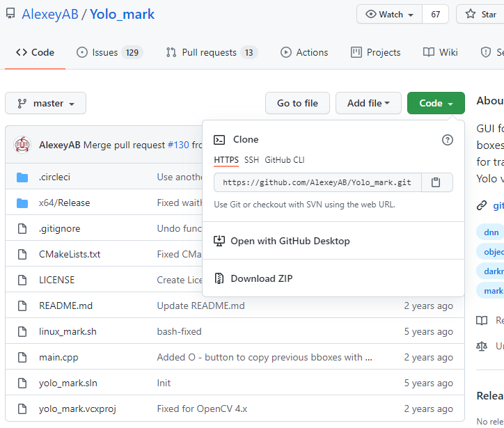The height and width of the screenshot is (428, 504).
Task: Open the AlexeyAB owner profile link
Action: (x=50, y=14)
